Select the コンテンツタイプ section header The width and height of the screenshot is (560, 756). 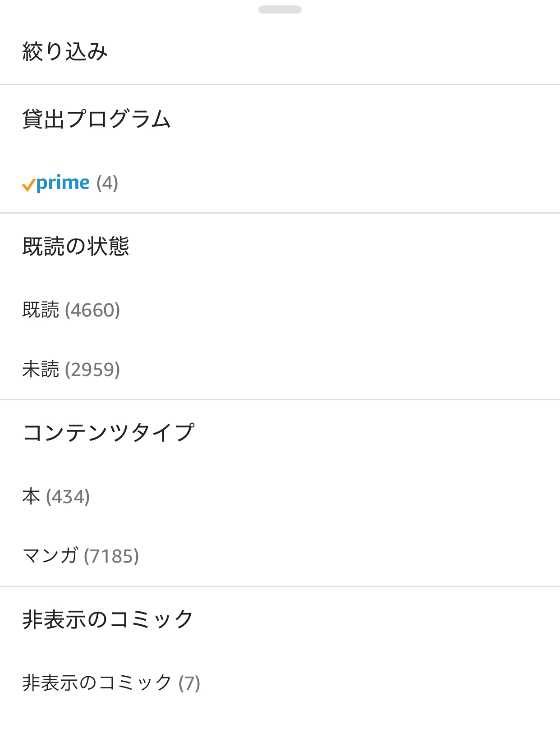(108, 432)
